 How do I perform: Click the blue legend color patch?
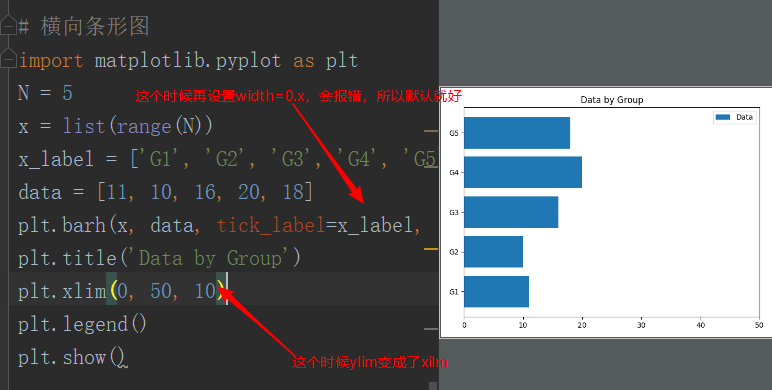point(722,117)
